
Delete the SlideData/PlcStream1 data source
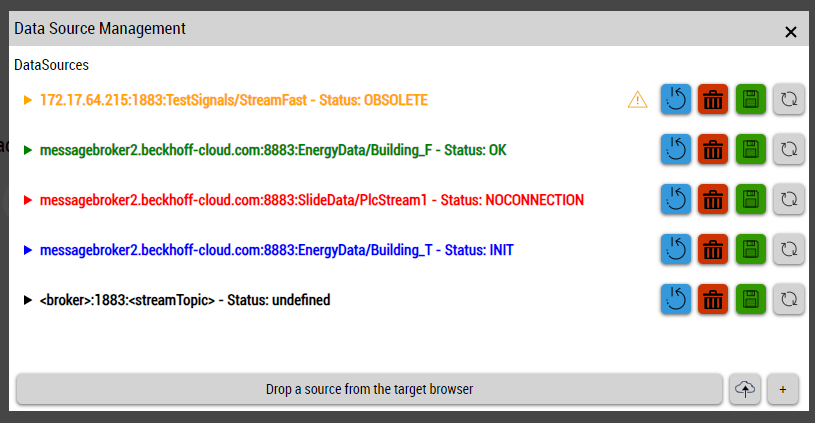tap(713, 199)
